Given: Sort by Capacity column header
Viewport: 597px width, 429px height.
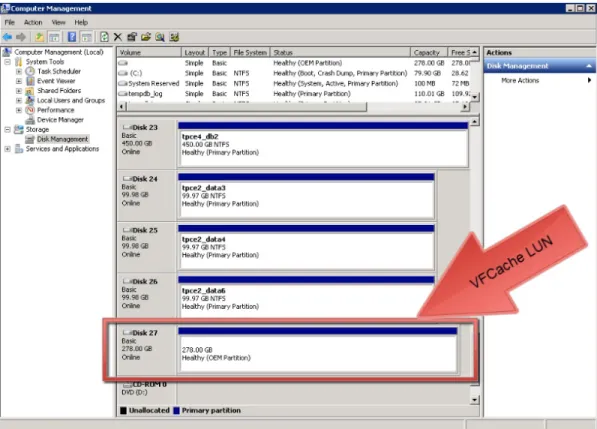Looking at the screenshot, I should (429, 52).
